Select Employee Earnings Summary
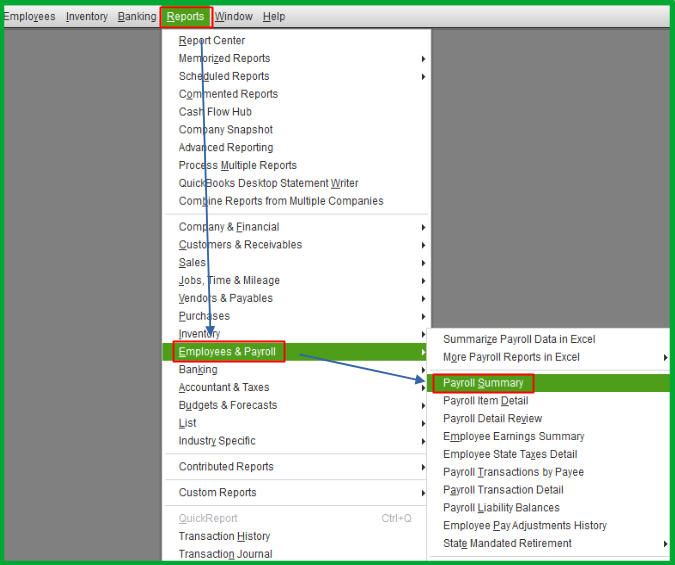The height and width of the screenshot is (565, 675). tap(514, 436)
